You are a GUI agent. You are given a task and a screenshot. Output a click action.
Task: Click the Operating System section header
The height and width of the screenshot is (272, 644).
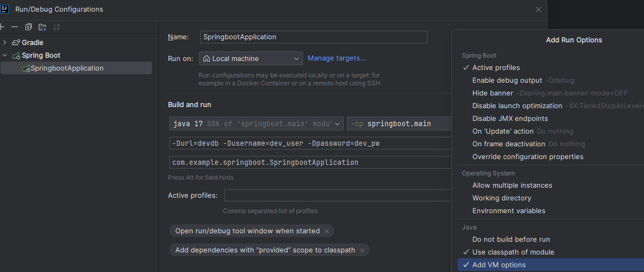pyautogui.click(x=488, y=173)
